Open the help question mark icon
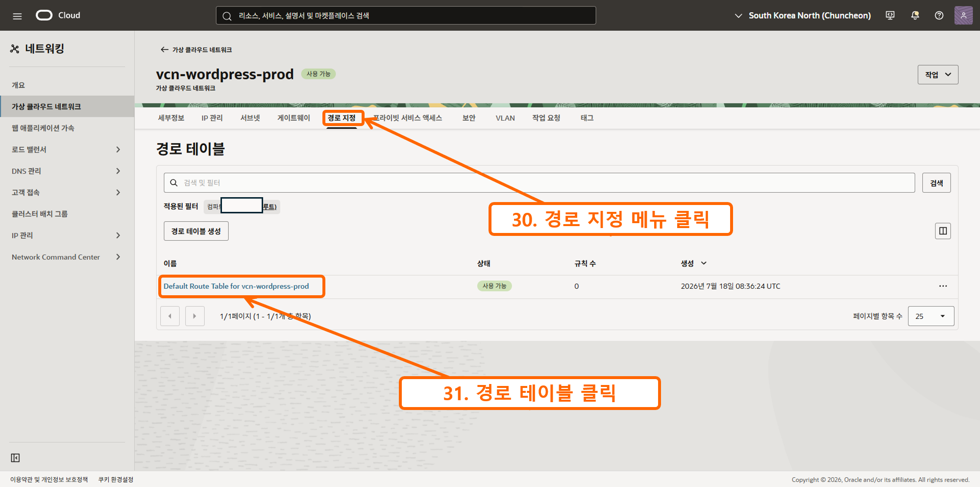Viewport: 980px width, 487px height. [x=939, y=16]
